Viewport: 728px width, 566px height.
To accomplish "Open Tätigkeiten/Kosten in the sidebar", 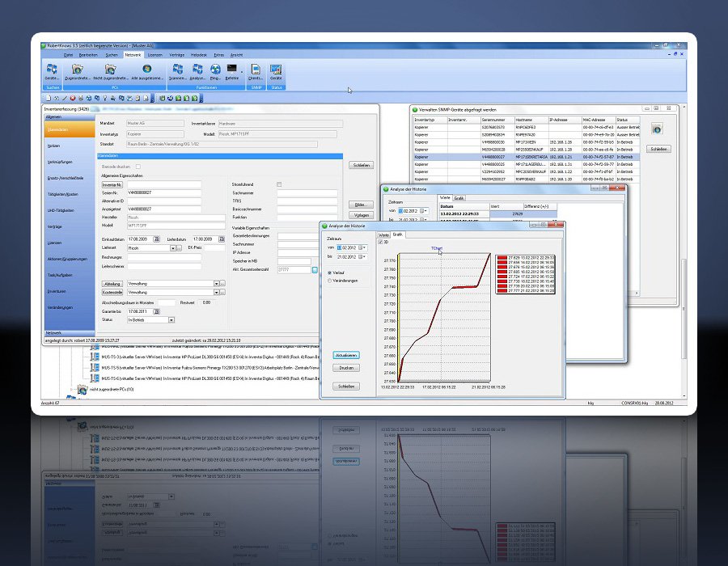I will point(62,194).
